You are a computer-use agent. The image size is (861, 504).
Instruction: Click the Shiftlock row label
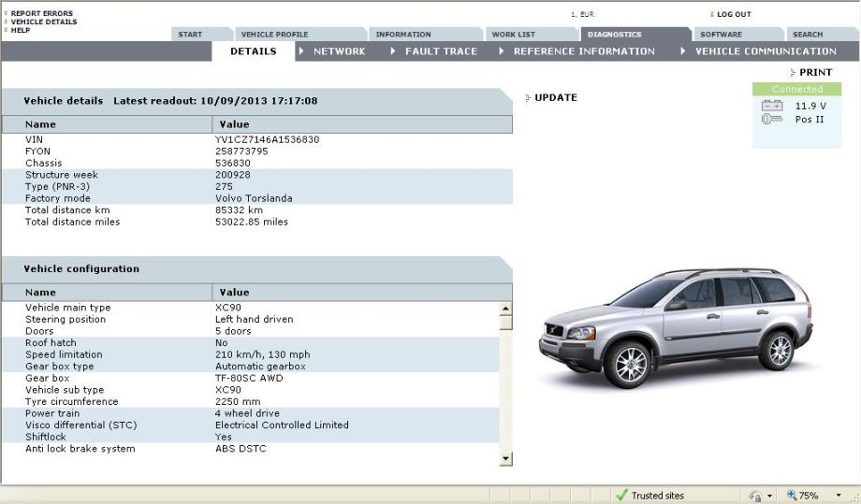[46, 437]
